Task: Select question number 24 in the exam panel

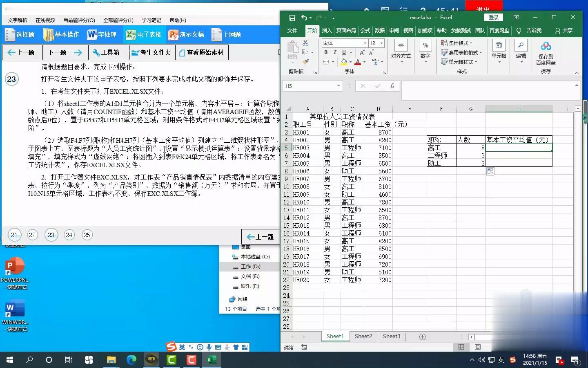Action: pos(69,235)
